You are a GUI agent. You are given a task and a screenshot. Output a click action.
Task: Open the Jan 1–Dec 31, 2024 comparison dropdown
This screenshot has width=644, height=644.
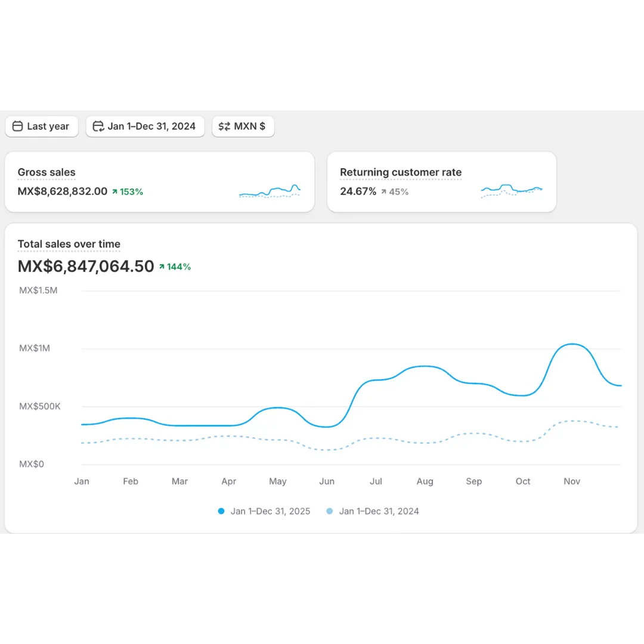145,126
